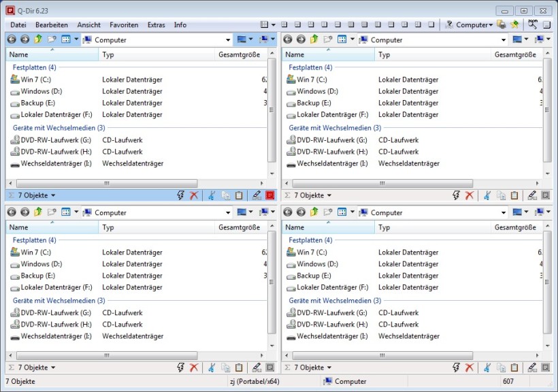Screen dimensions: 558x392
Task: Navigate up one level in top-left pane
Action: [x=38, y=39]
